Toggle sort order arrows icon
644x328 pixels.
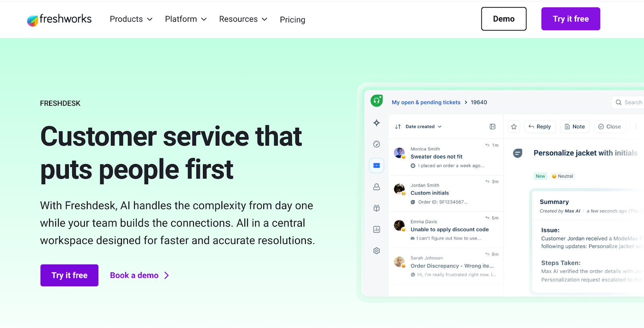[398, 127]
